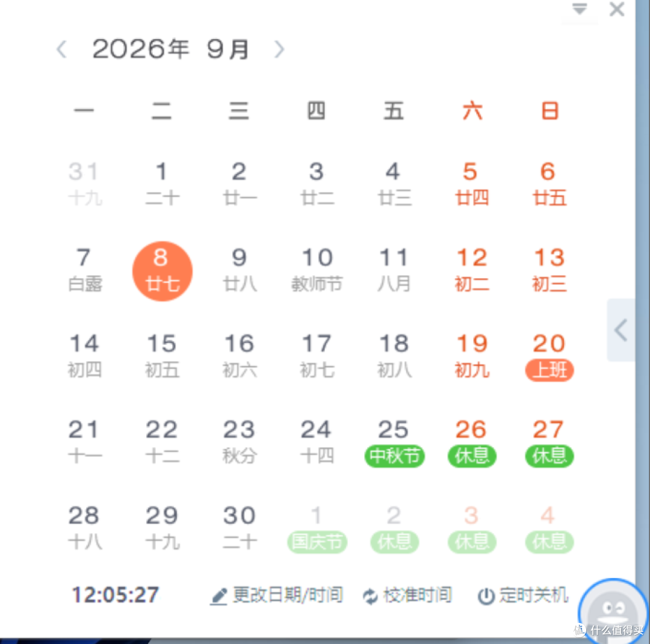The width and height of the screenshot is (650, 644).
Task: Click 更改日期/时间 link
Action: (x=288, y=595)
